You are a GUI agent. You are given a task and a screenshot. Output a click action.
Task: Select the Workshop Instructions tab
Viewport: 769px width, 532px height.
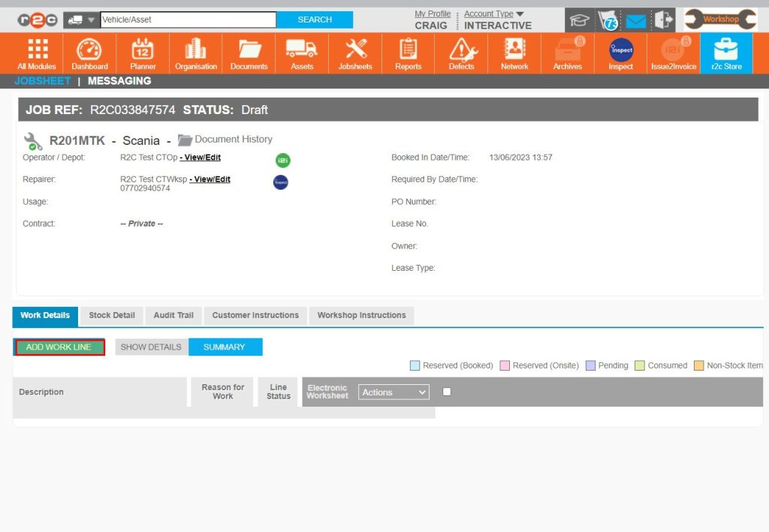click(362, 315)
